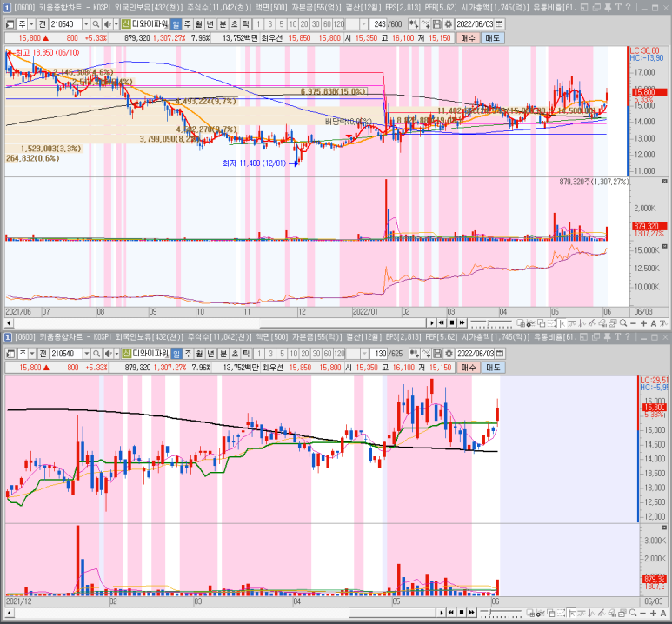Choose 5 interval in top chart toolbar
Screen dimensions: 672x624
(x=281, y=24)
